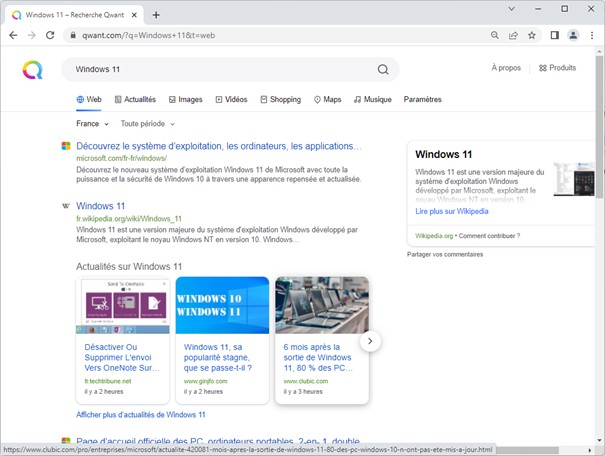
Task: Expand the France region dropdown
Action: (x=93, y=124)
